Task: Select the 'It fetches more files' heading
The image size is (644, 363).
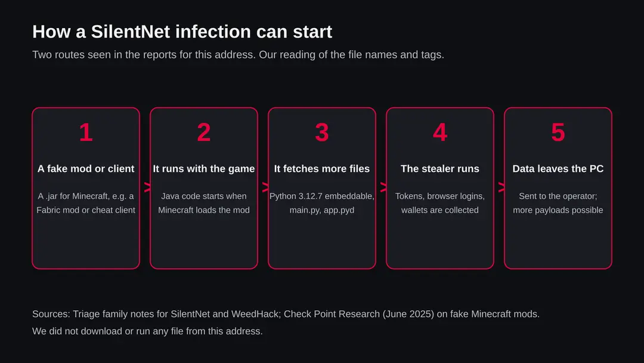Action: coord(322,169)
